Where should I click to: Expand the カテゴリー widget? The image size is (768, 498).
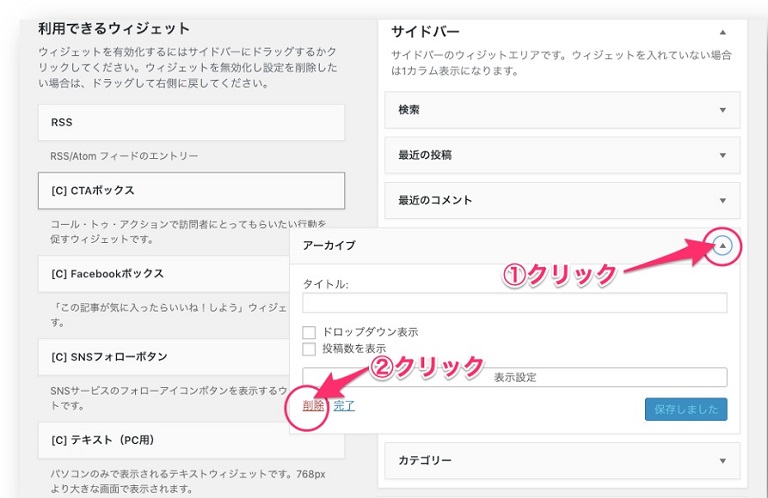(722, 461)
